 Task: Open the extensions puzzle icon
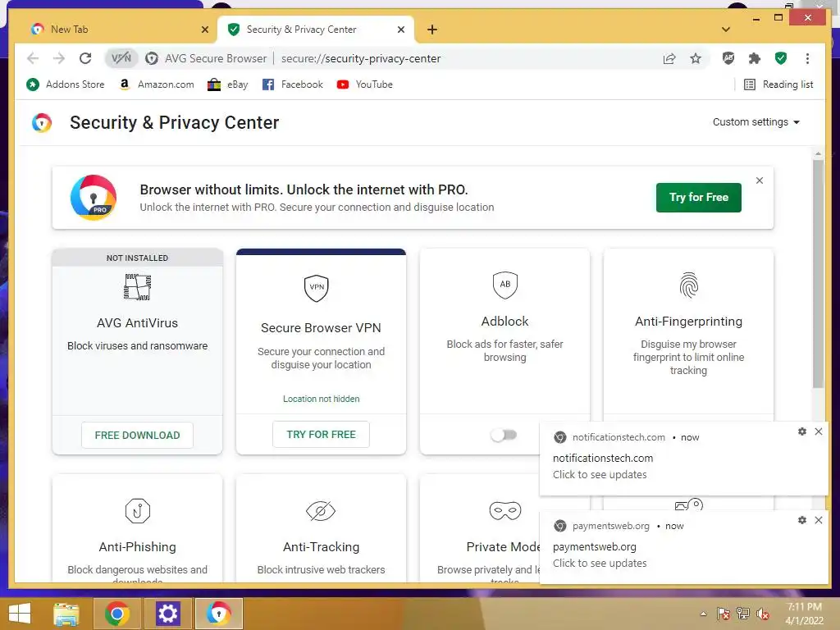pos(755,58)
